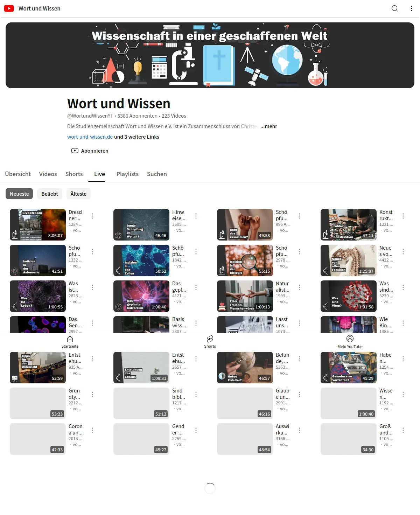Click the Wort und Wissen channel title
Image resolution: width=420 pixels, height=515 pixels.
(x=119, y=104)
